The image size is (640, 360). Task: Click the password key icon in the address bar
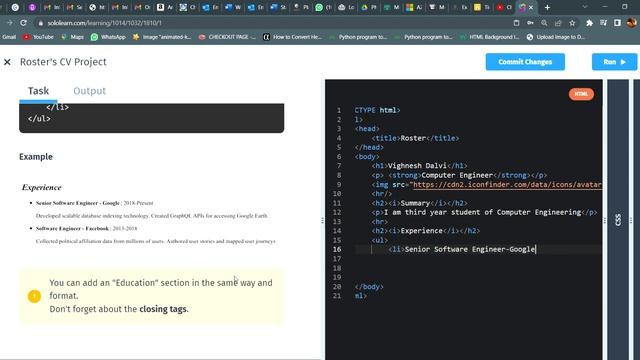(530, 23)
